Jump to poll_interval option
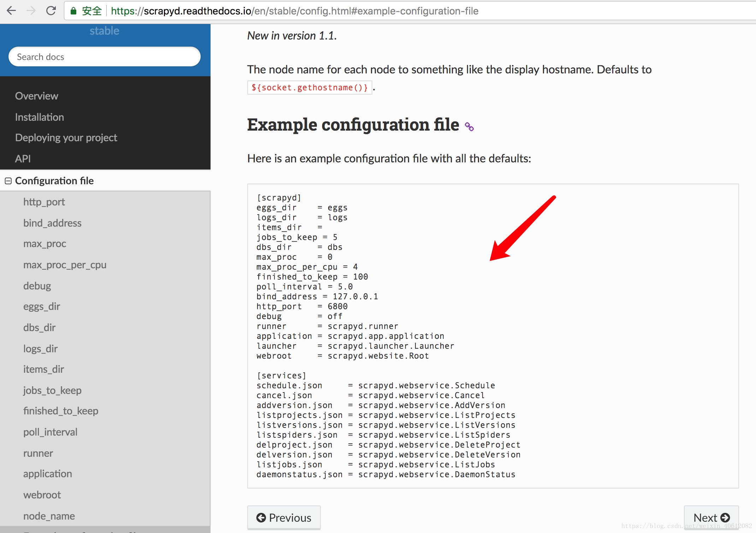 tap(51, 432)
